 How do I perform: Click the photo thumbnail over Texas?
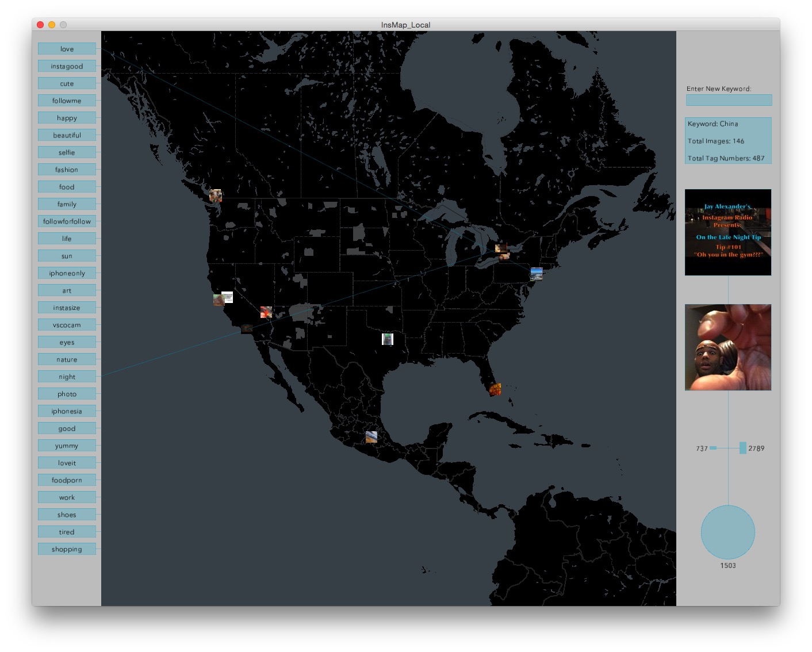tap(388, 339)
